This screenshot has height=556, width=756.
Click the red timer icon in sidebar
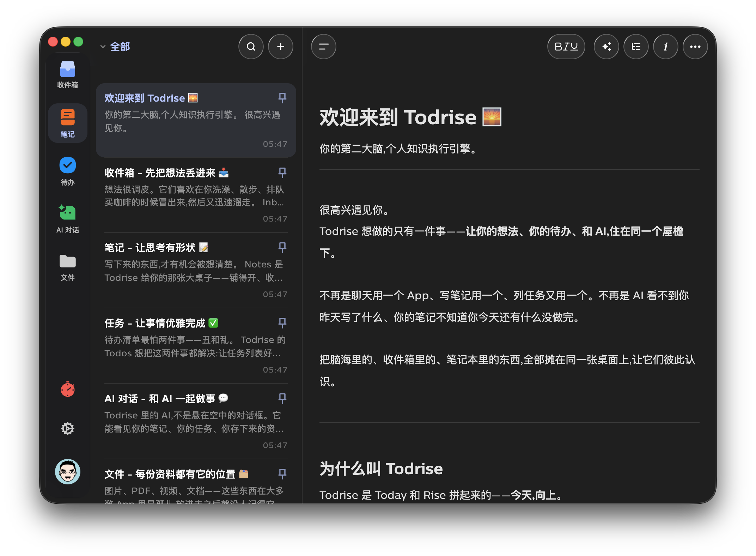pyautogui.click(x=67, y=389)
